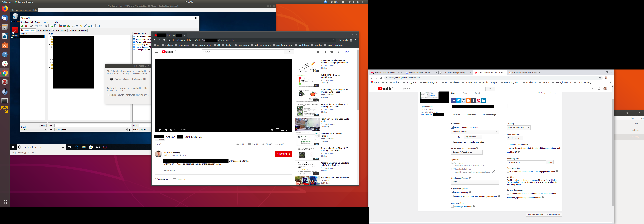Switch to the Basic info tab
644x224 pixels.
(x=456, y=115)
